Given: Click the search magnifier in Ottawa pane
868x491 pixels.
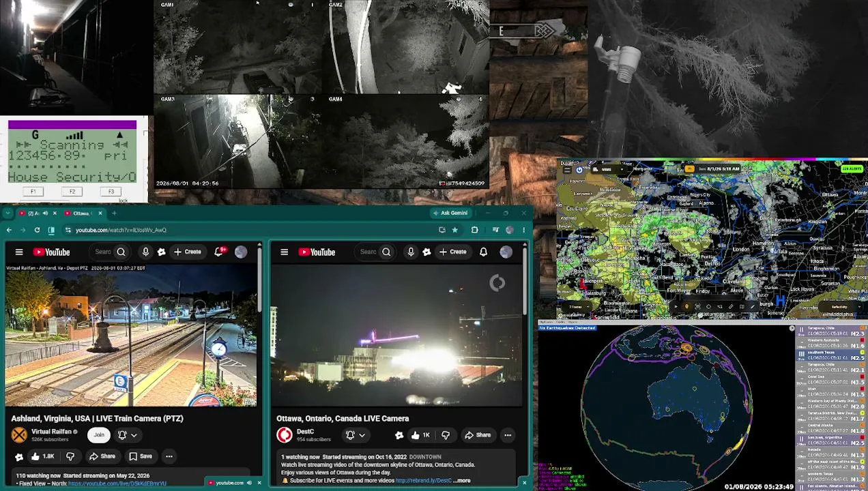Looking at the screenshot, I should click(386, 252).
